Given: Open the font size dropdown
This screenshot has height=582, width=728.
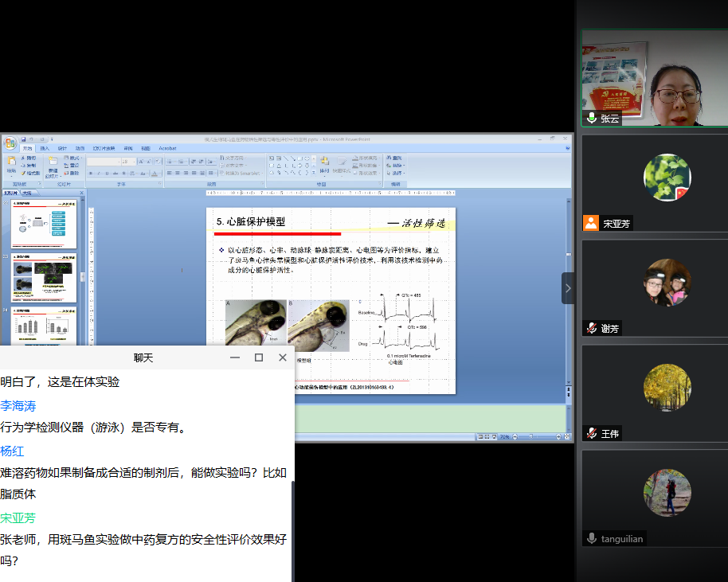Looking at the screenshot, I should click(135, 162).
